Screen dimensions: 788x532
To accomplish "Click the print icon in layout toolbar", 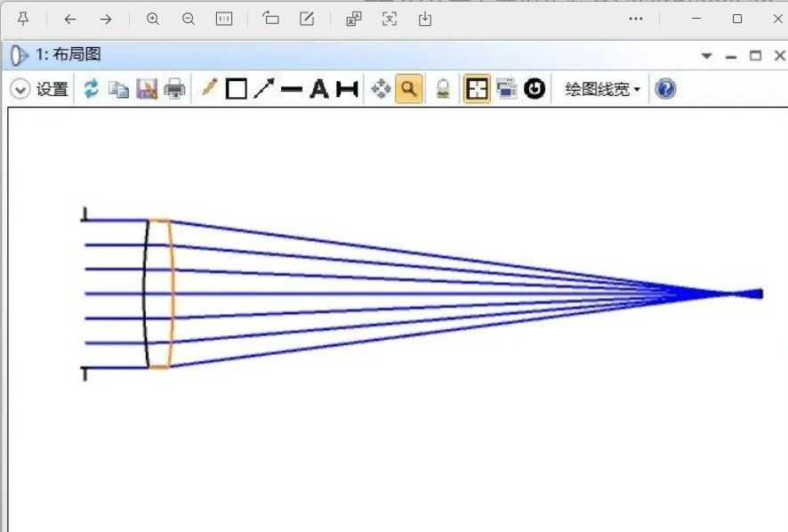I will click(175, 89).
